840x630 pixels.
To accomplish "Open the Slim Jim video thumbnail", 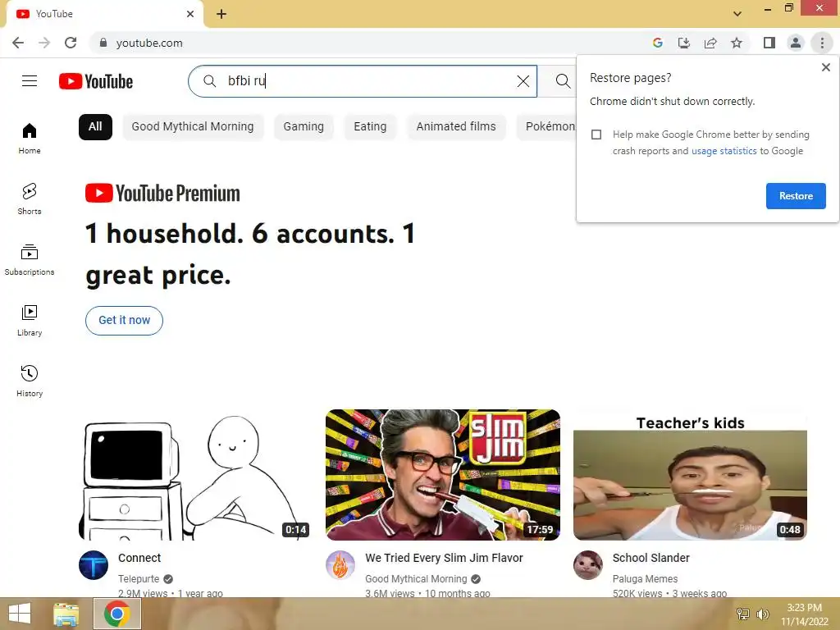I will (x=442, y=475).
